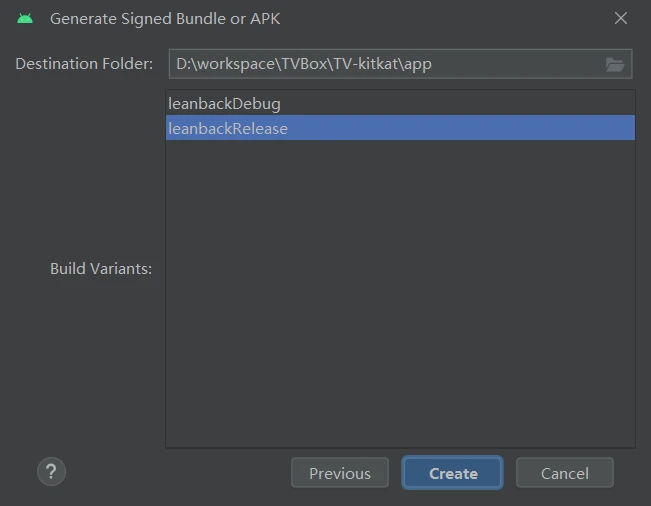
Task: Select the leanbackDebug build variant
Action: (x=224, y=104)
